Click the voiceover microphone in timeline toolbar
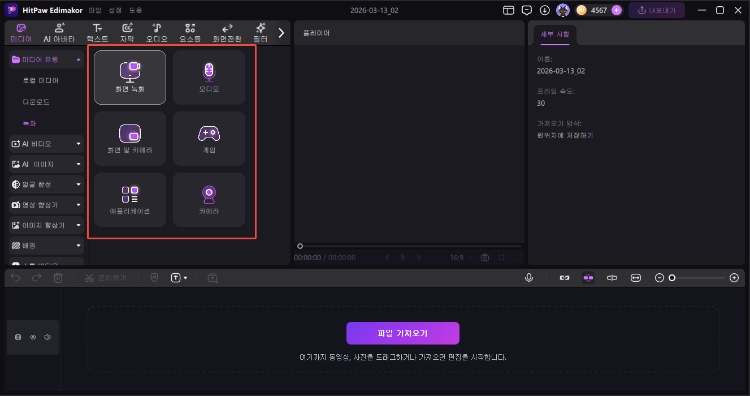The height and width of the screenshot is (396, 750). pyautogui.click(x=529, y=278)
